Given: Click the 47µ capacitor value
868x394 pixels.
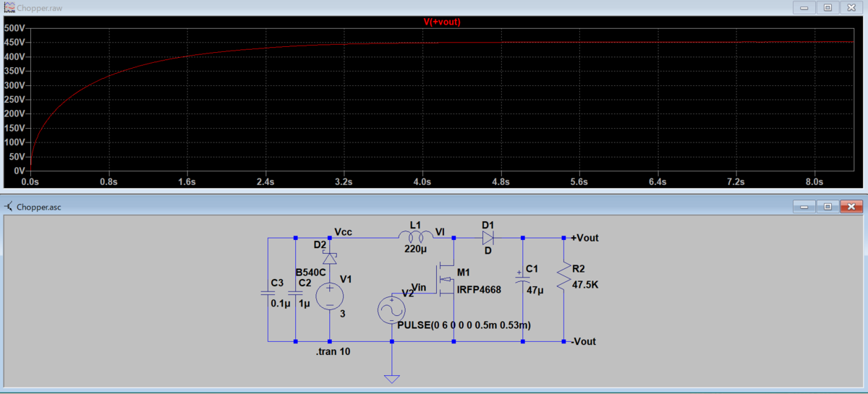Looking at the screenshot, I should click(535, 291).
